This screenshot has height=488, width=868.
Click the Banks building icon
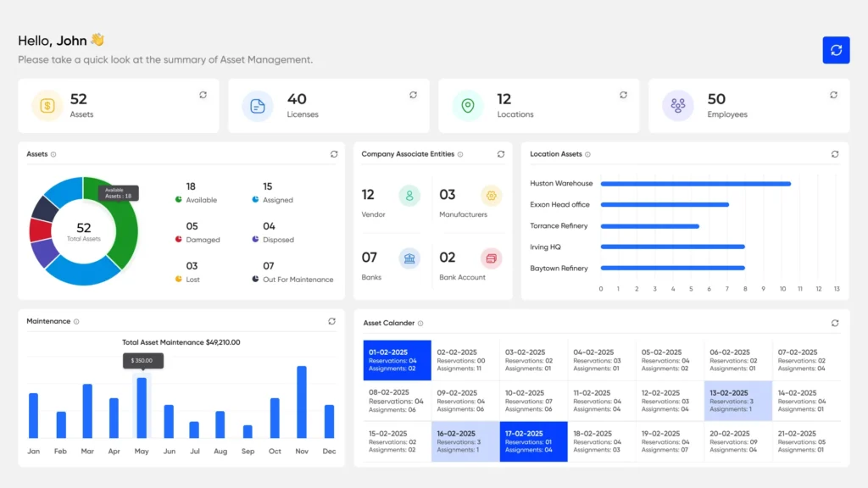click(409, 258)
